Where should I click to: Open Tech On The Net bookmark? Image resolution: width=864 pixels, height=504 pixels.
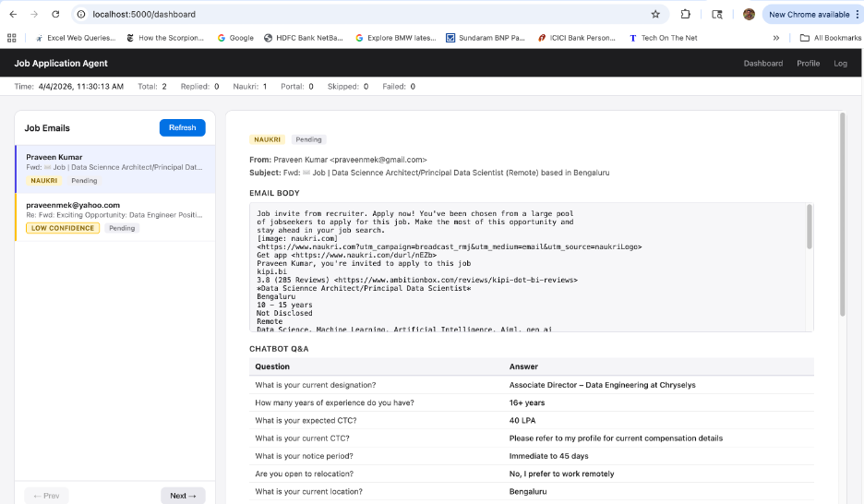pos(664,38)
